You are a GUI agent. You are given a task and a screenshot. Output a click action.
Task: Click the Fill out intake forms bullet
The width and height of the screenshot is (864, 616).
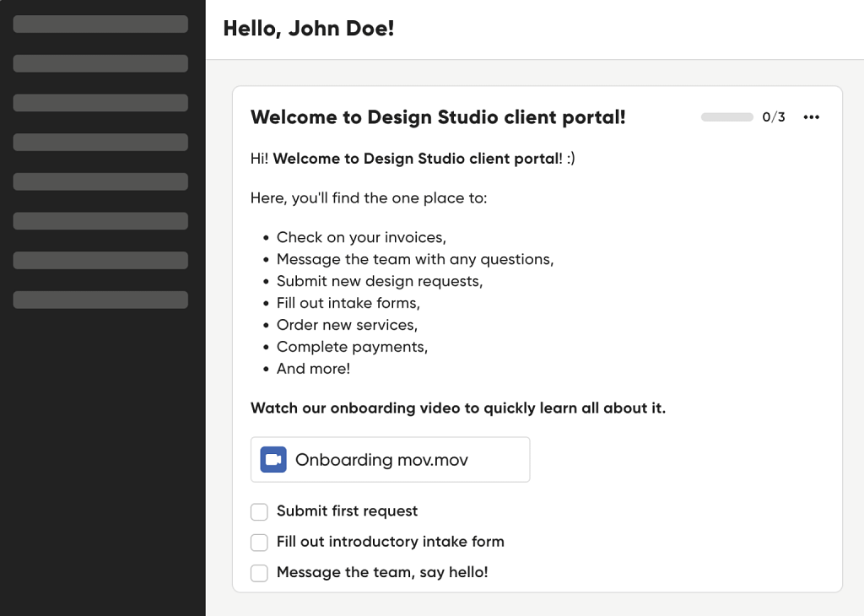coord(348,303)
